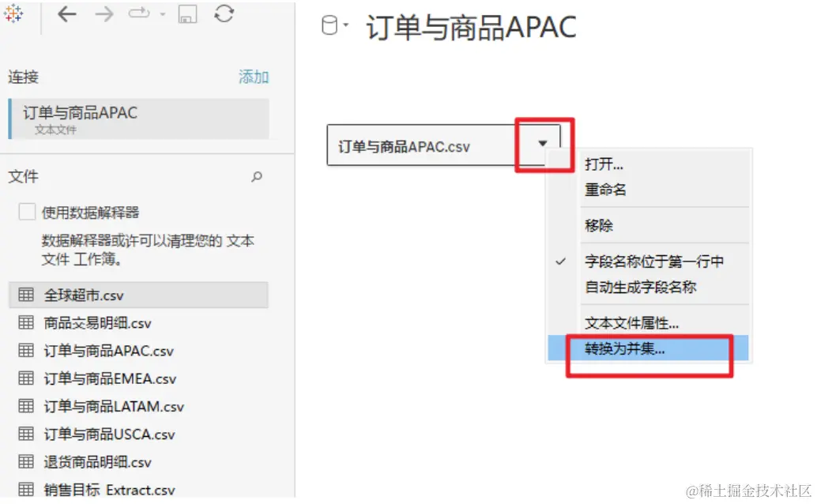Click the table icon beside 销售目标 Extract.csv
The image size is (817, 504).
tap(26, 490)
